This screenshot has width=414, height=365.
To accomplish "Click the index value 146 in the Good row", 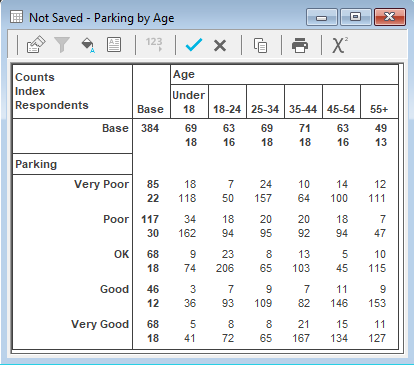I will pyautogui.click(x=339, y=303).
